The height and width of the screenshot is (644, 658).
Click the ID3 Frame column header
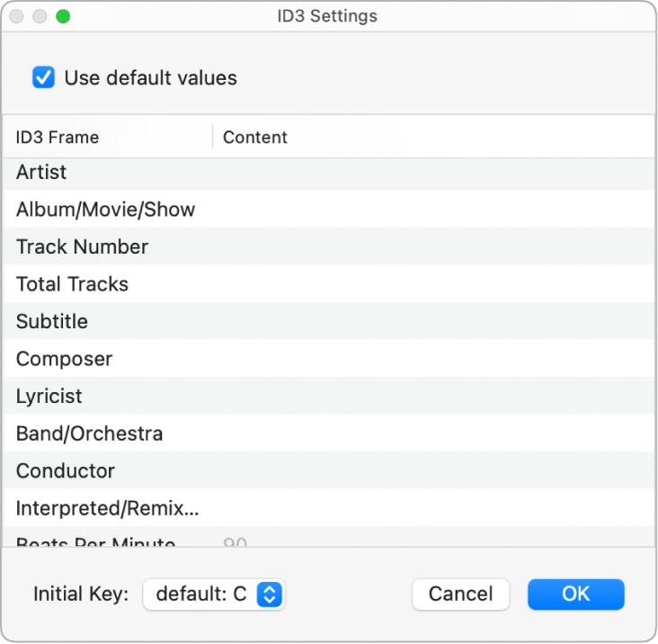tap(58, 138)
